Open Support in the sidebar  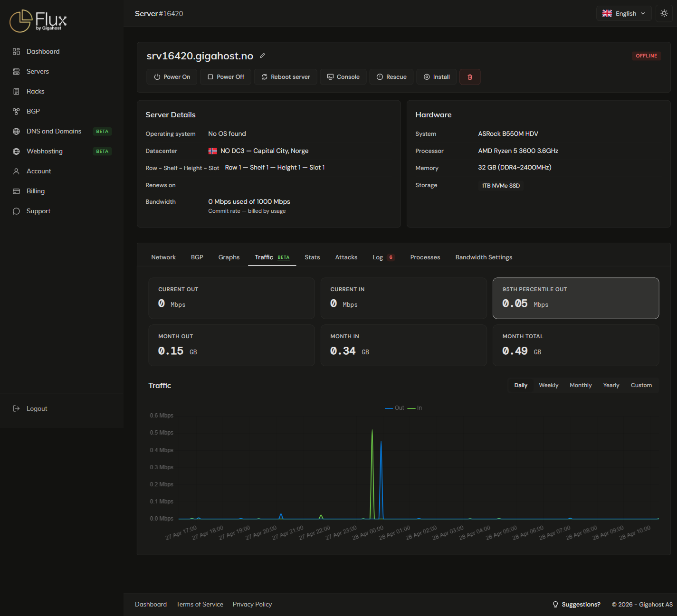point(38,211)
